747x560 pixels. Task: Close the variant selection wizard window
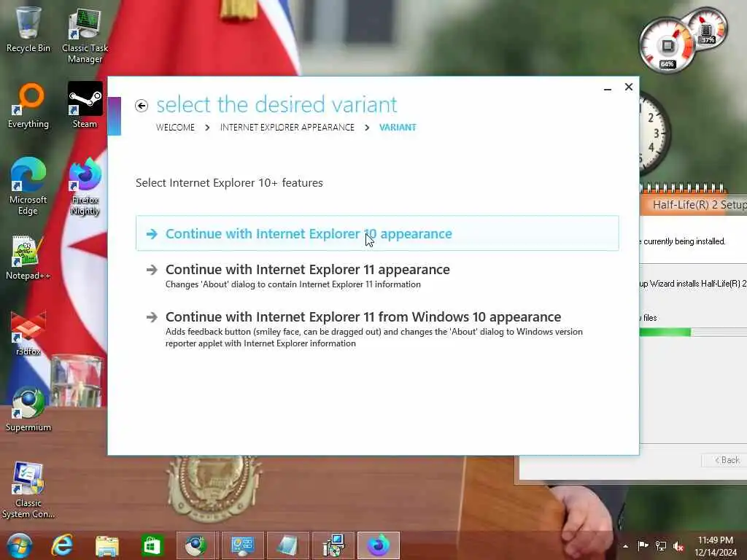click(629, 87)
